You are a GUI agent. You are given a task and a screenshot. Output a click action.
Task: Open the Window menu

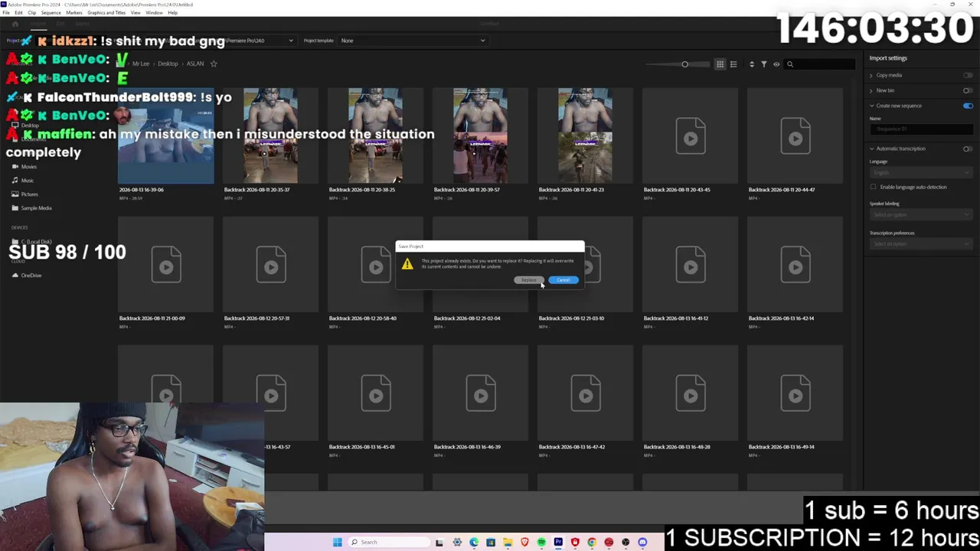(154, 13)
